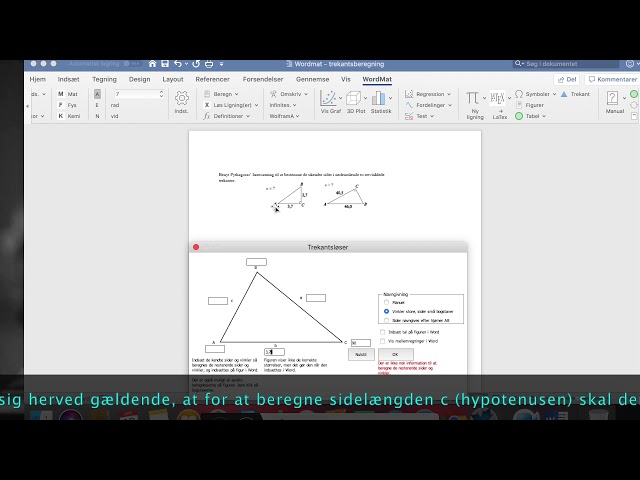The image size is (640, 480).
Task: Click the Trekant triangle solver button
Action: (x=575, y=94)
